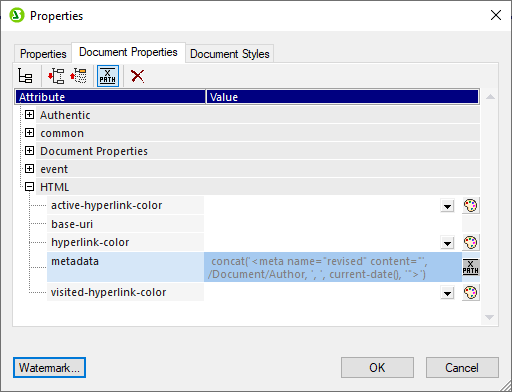Image resolution: width=512 pixels, height=392 pixels.
Task: Click the scroll up arrow
Action: pyautogui.click(x=490, y=97)
